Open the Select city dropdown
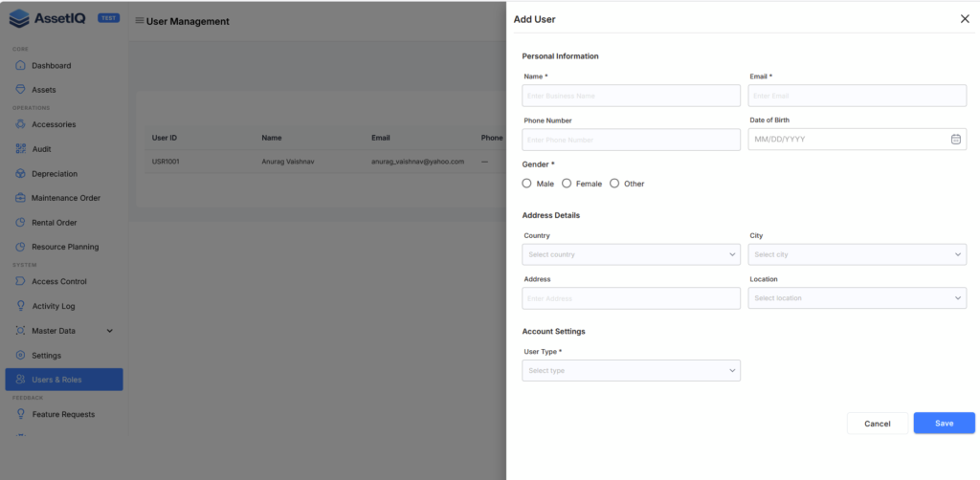 [857, 254]
